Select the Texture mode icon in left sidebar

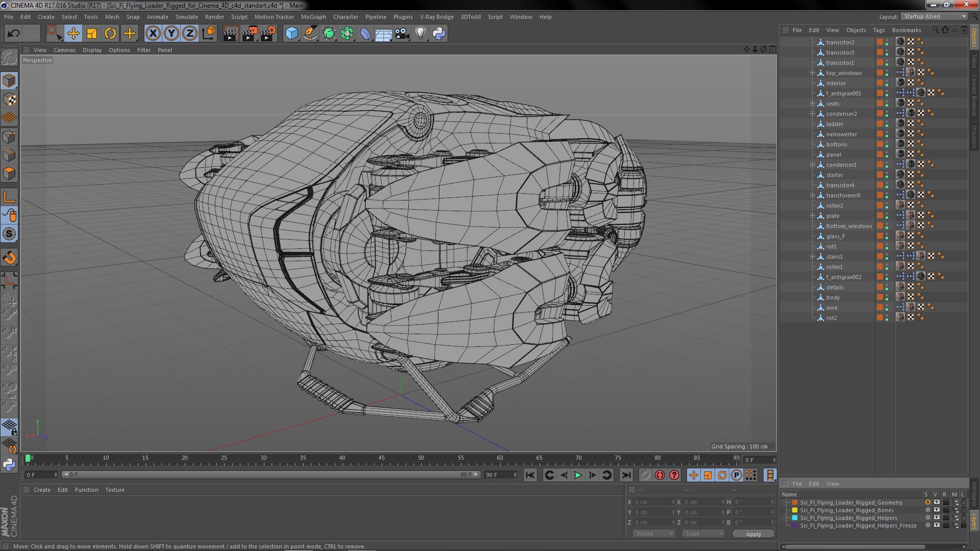pos(9,99)
